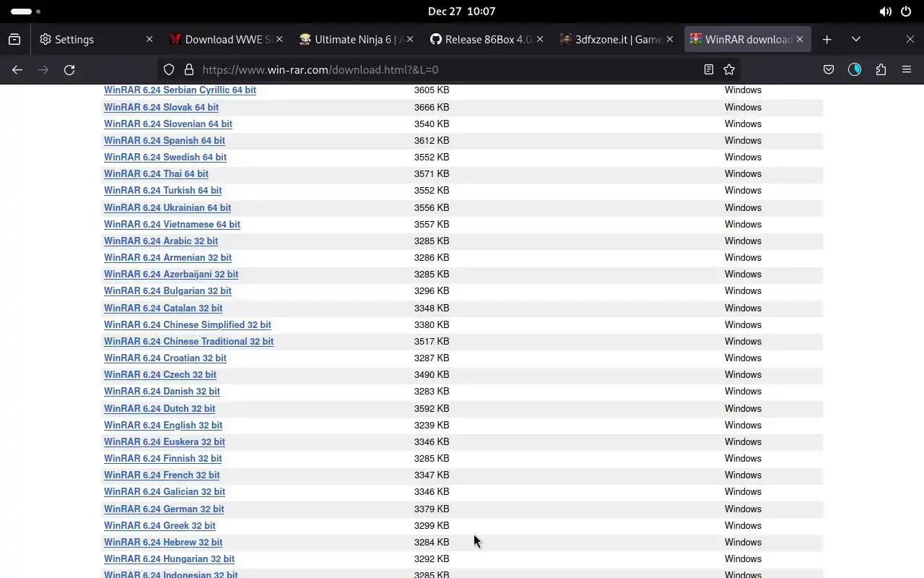Screen dimensions: 924x578
Task: Download WinRAR 6.24 Bulgarian 32 bit
Action: pyautogui.click(x=167, y=290)
